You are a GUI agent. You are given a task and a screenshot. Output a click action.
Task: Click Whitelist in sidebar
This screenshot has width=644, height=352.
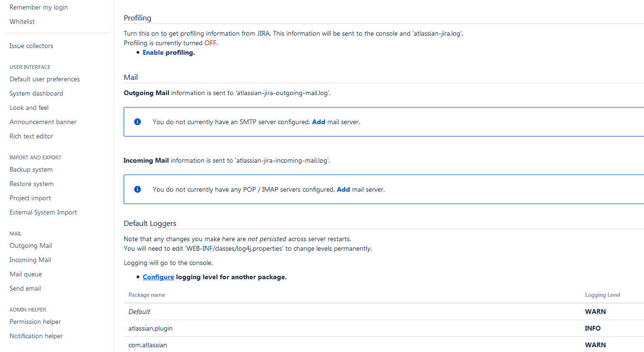pyautogui.click(x=22, y=21)
